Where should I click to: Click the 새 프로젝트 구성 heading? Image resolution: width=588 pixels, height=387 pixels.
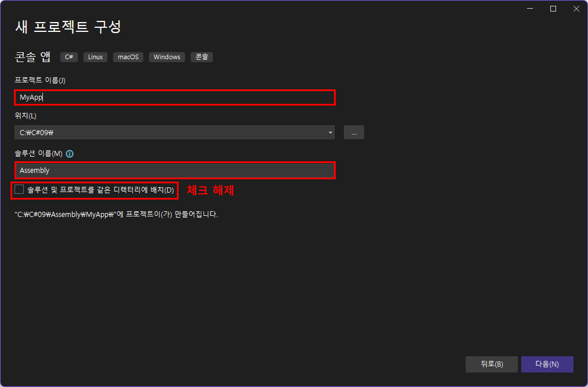point(68,27)
